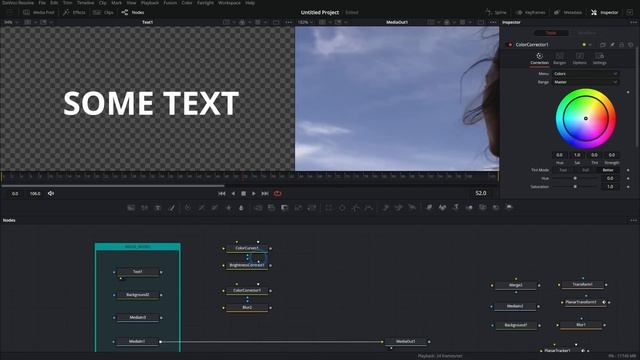Open the Playback menu
This screenshot has height=360, width=640.
(x=150, y=3)
